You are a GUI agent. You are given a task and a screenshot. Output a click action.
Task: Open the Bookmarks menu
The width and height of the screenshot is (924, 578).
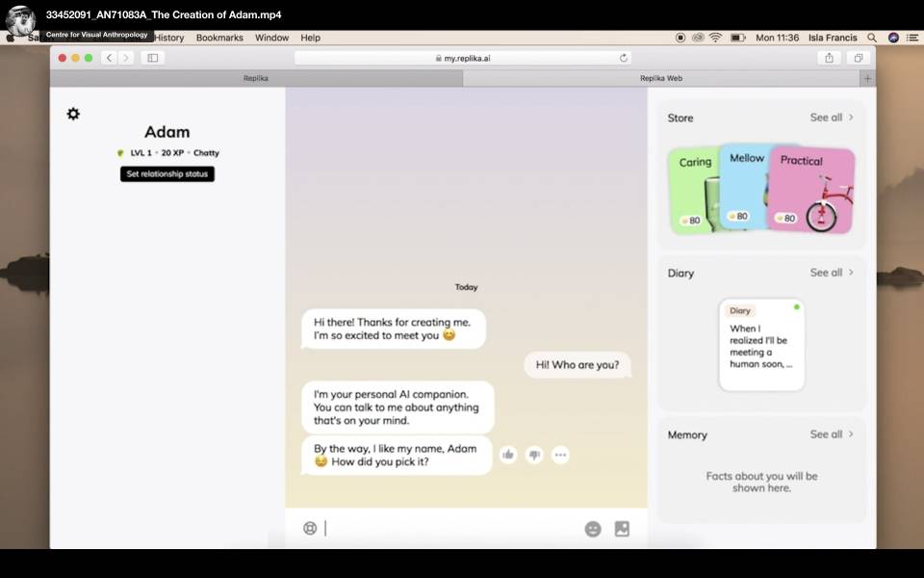pyautogui.click(x=219, y=38)
